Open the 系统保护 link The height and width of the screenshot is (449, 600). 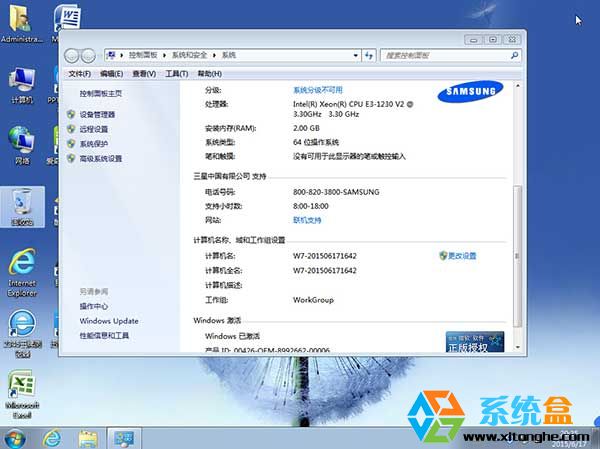(94, 144)
